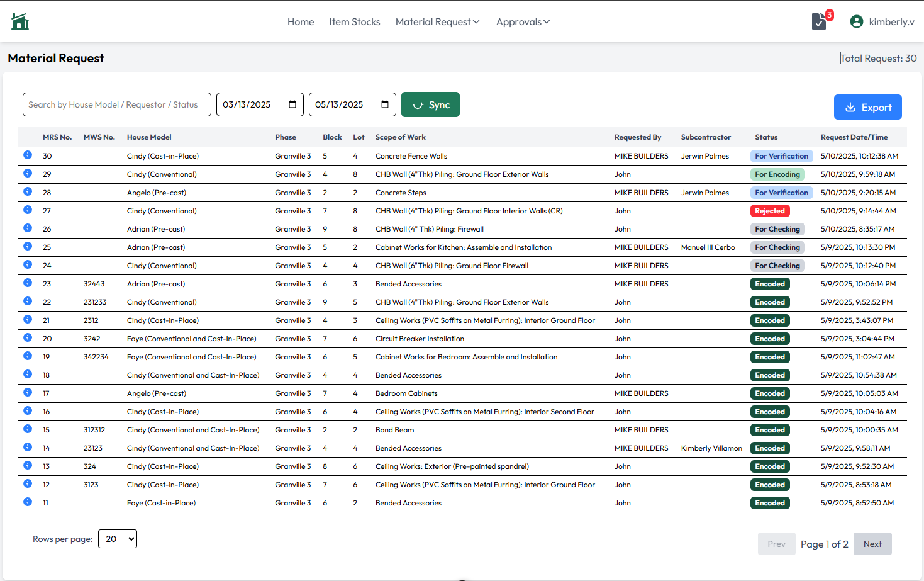
Task: Go to the Home page
Action: click(x=301, y=22)
